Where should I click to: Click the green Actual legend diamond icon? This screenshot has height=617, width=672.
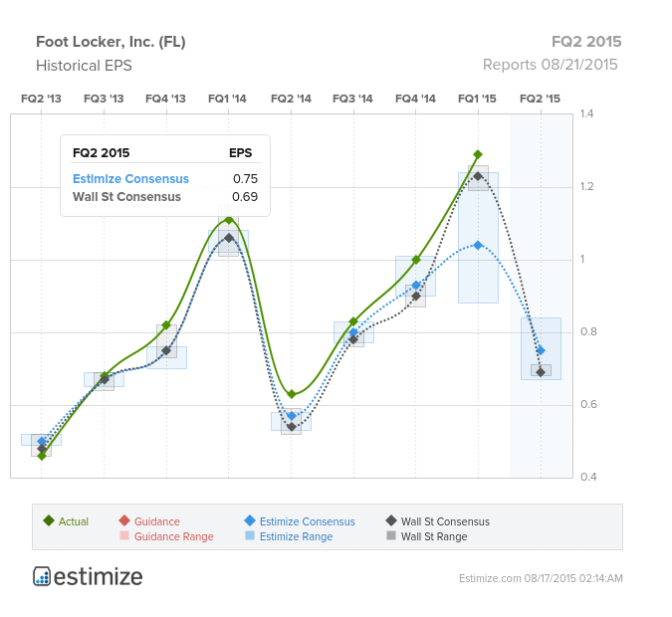point(49,520)
